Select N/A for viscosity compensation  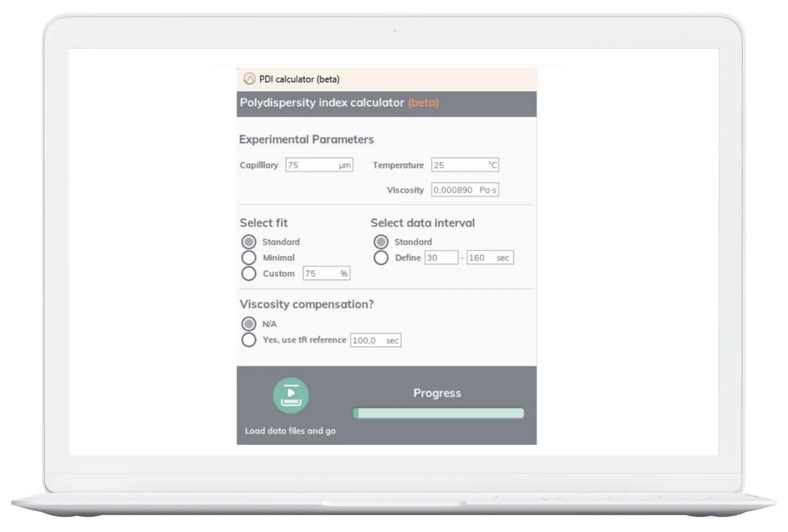(249, 324)
